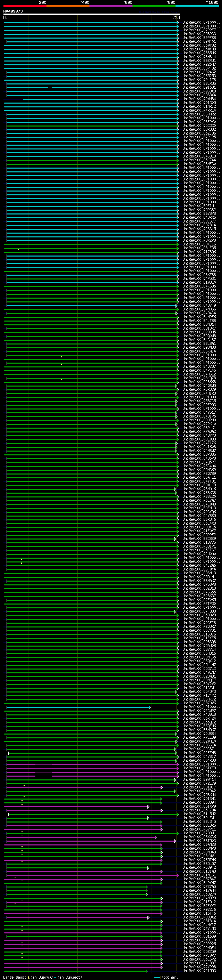Viewport: 222px width, 980px height.
Task: Select the UniRef100_C9SNL3 label
Action: pos(199,573)
